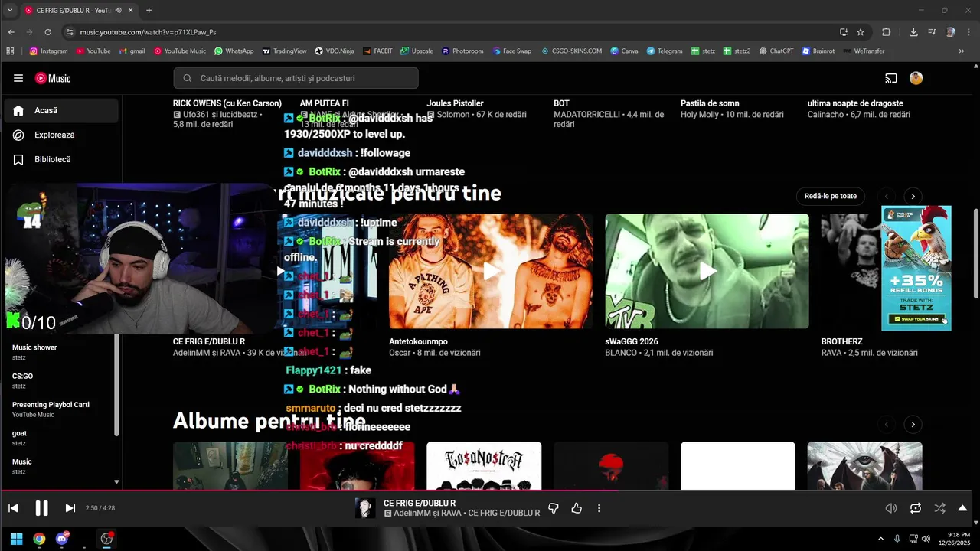Open the CE FRIG E/DUBLU R video title
The width and height of the screenshot is (980, 551).
tap(209, 341)
